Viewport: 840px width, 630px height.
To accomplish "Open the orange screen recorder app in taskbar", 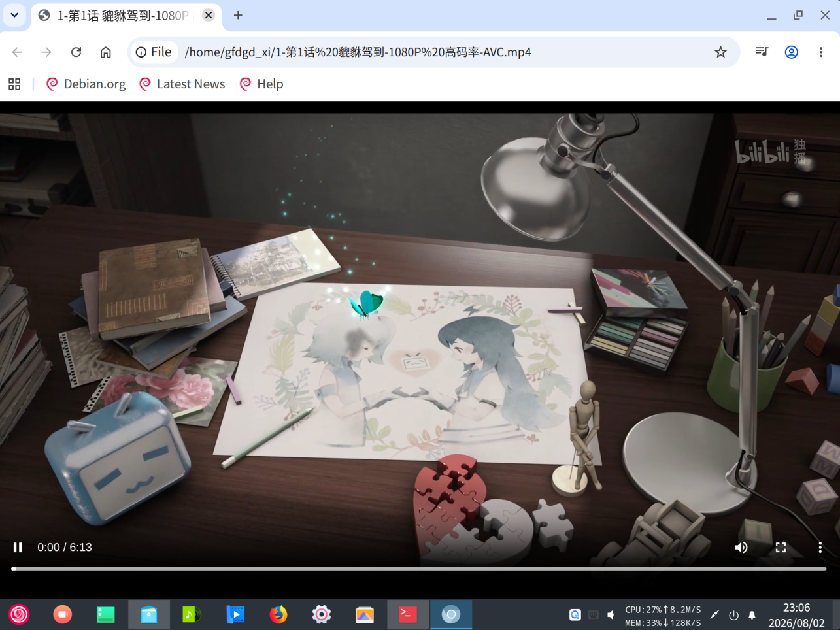I will click(62, 614).
